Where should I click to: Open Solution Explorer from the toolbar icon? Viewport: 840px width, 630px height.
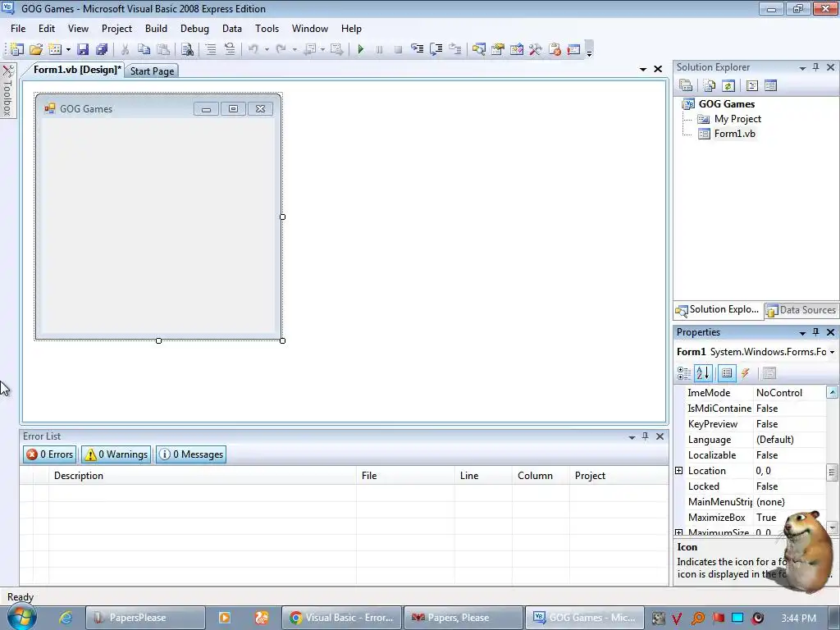[478, 49]
